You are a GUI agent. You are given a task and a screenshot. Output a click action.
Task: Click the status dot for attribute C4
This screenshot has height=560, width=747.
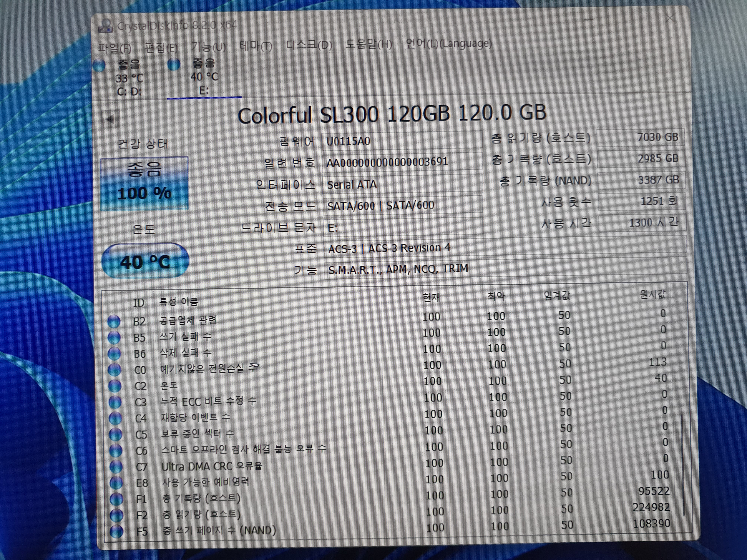115,418
